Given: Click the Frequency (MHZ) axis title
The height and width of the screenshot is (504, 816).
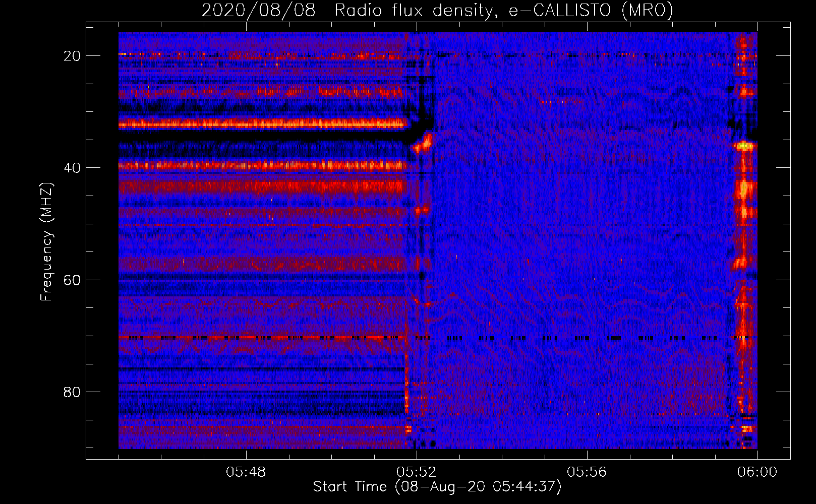Looking at the screenshot, I should (x=46, y=241).
